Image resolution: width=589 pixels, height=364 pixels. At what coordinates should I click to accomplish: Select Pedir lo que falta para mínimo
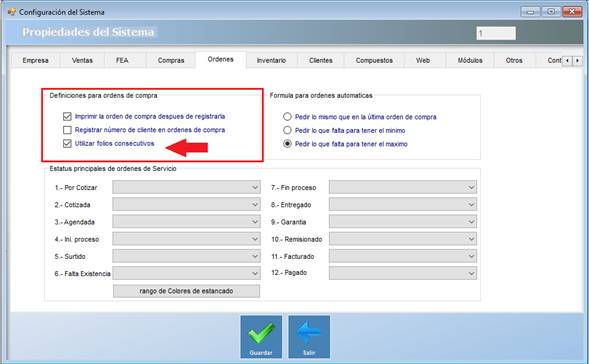tap(287, 130)
